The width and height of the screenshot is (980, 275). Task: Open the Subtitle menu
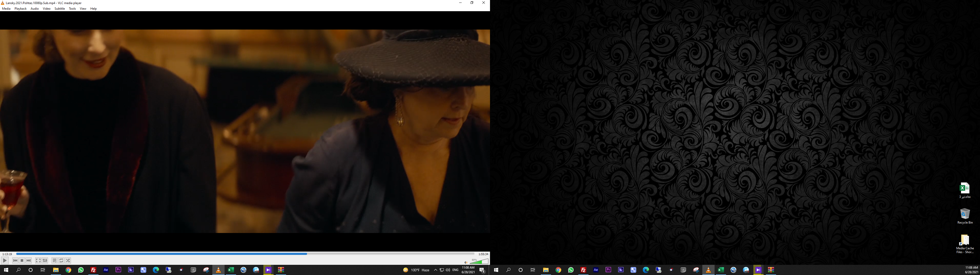pyautogui.click(x=59, y=9)
